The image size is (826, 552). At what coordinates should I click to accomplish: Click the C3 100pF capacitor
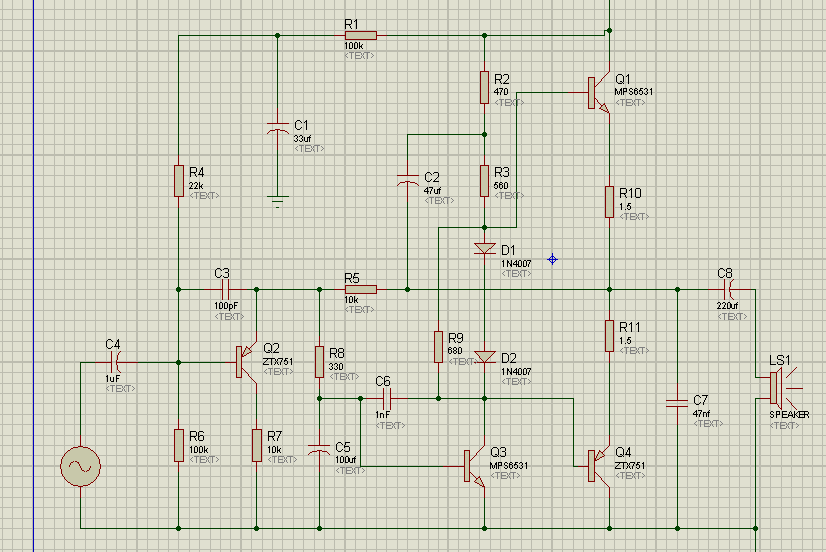pos(223,290)
